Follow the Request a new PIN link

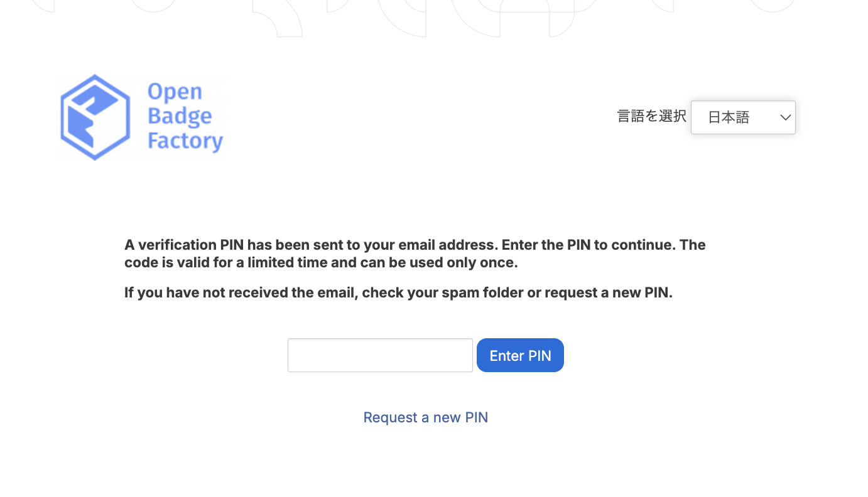(426, 417)
